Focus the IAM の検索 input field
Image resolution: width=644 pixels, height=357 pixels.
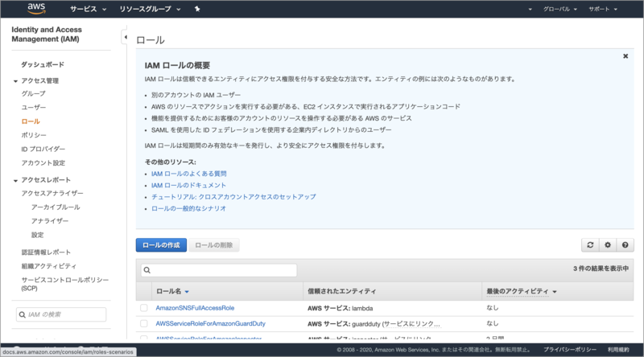[61, 314]
